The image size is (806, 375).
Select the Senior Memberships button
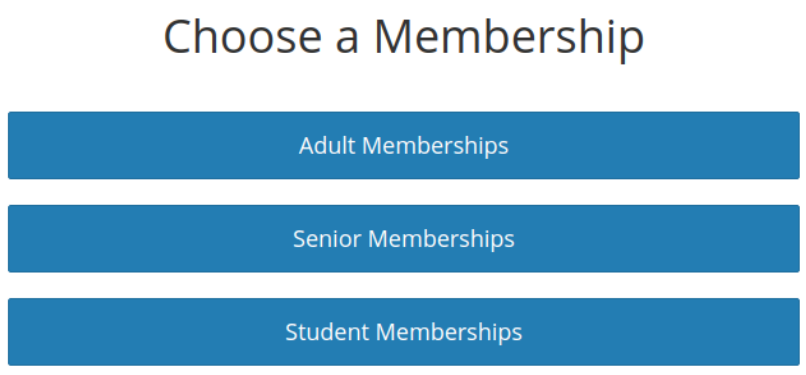pyautogui.click(x=404, y=239)
